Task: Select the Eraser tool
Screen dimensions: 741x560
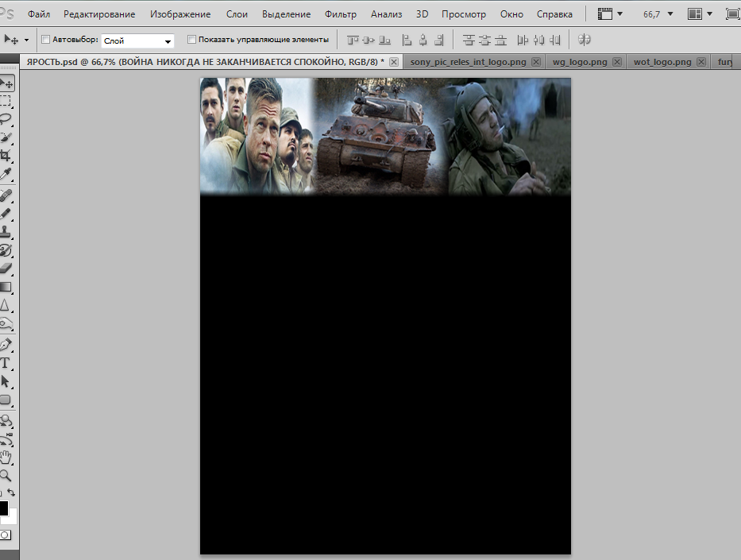Action: pos(6,268)
